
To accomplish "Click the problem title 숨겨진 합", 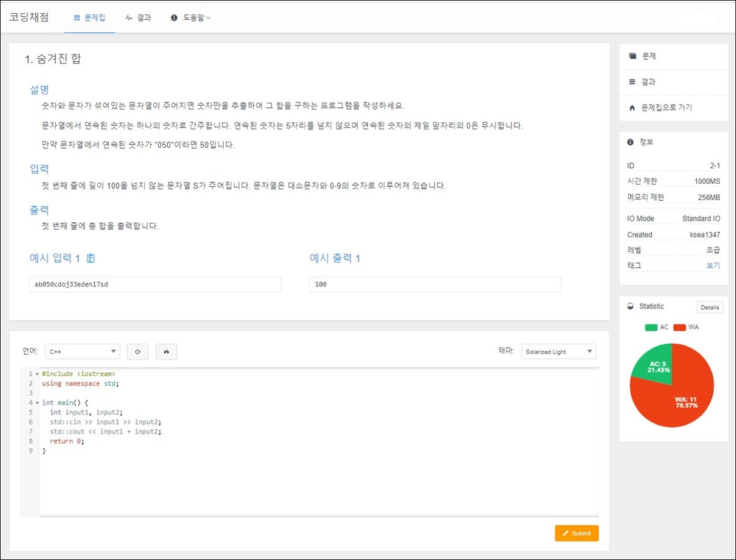I will [x=58, y=59].
